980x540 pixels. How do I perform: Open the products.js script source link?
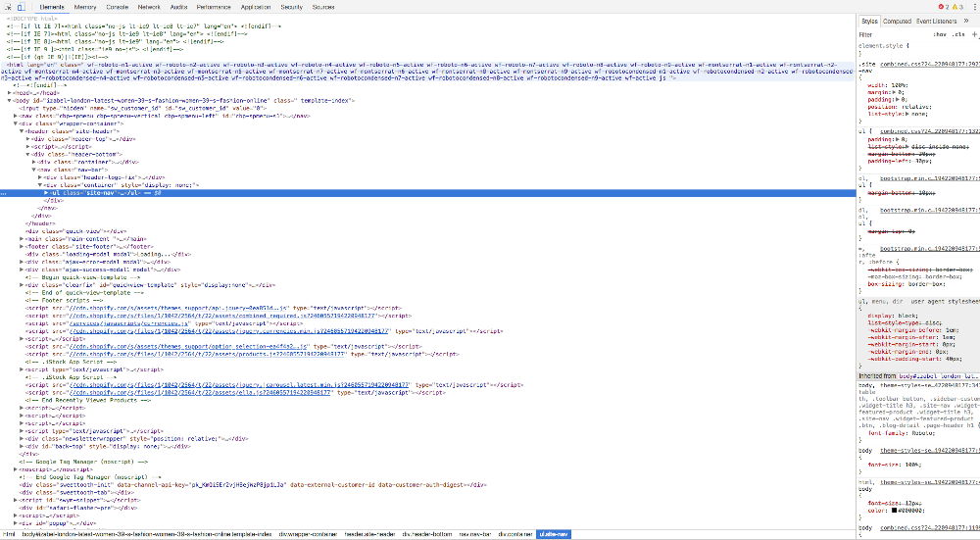(208, 354)
